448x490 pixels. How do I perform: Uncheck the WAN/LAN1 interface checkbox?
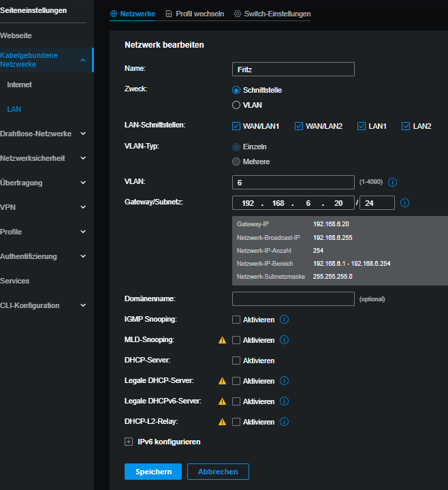coord(236,126)
